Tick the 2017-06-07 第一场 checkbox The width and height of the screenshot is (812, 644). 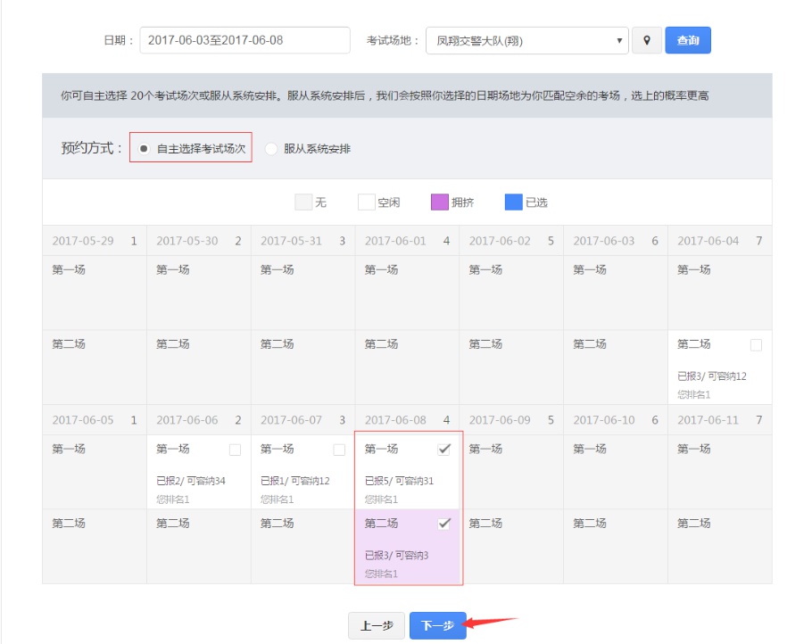point(339,450)
